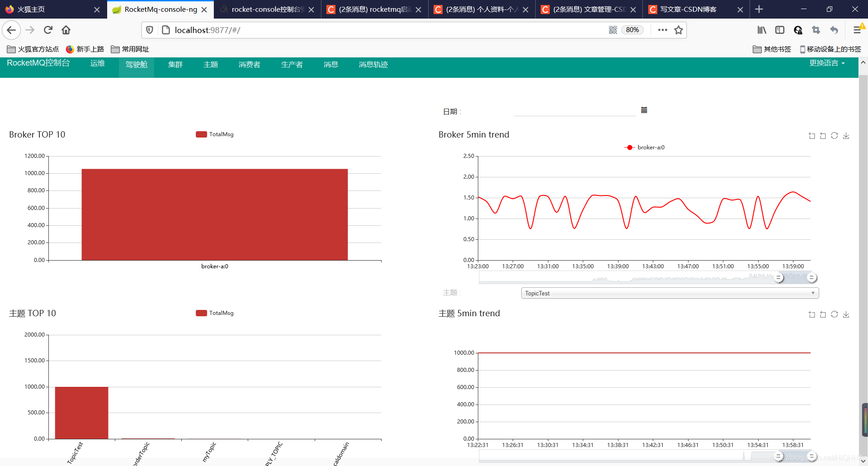Open the 更换语言 language dropdown
The image size is (868, 466).
[827, 63]
